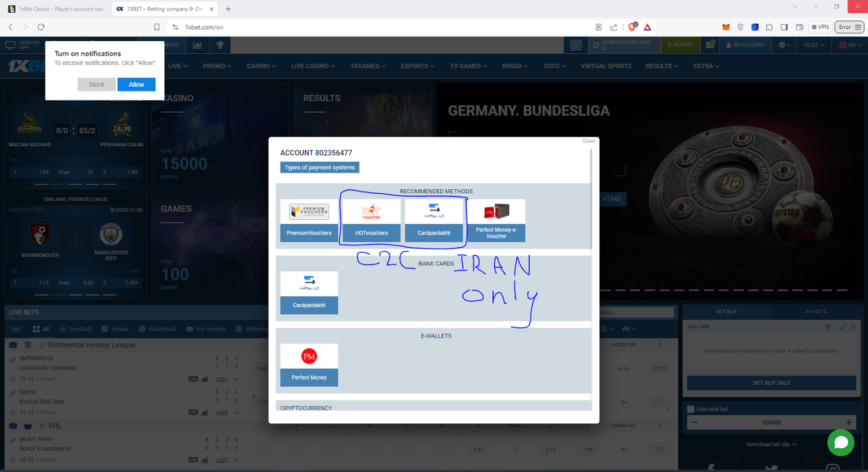Switch to the MY BETS tab
The image size is (868, 472).
coord(816,312)
